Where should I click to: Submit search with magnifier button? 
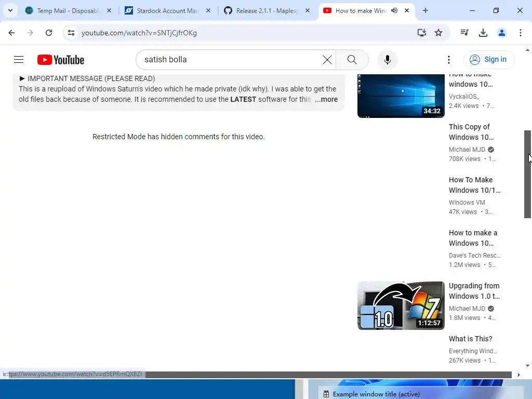[352, 60]
